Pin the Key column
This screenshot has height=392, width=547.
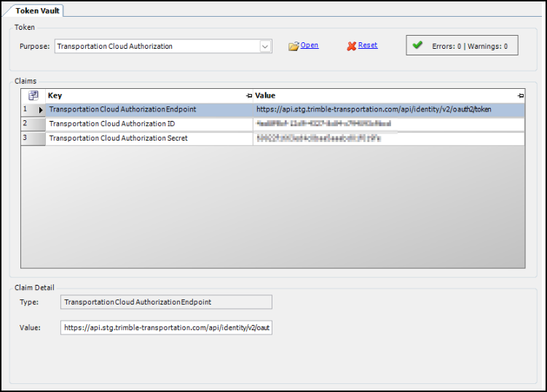click(248, 95)
